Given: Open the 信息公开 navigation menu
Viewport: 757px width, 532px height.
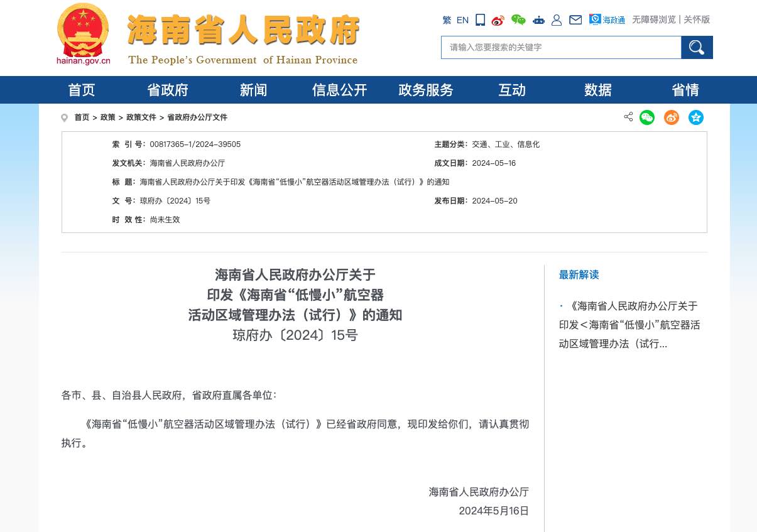Looking at the screenshot, I should [x=339, y=90].
